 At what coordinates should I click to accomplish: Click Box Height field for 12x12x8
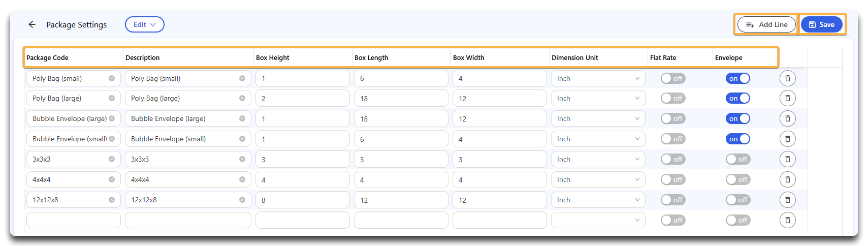click(303, 200)
